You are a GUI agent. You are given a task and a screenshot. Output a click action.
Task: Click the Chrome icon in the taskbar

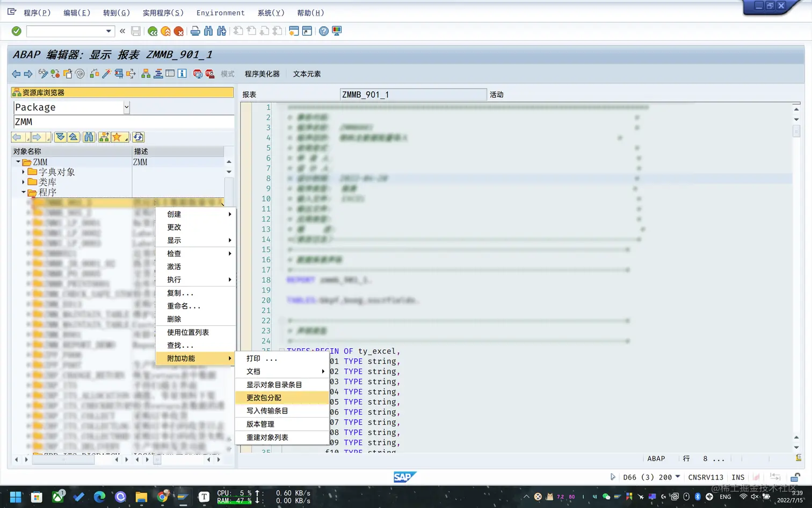pyautogui.click(x=162, y=496)
